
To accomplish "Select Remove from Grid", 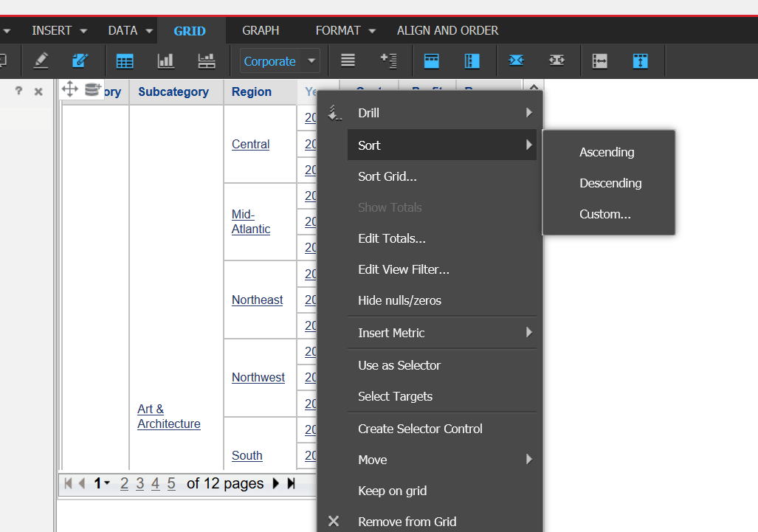I will 407,522.
